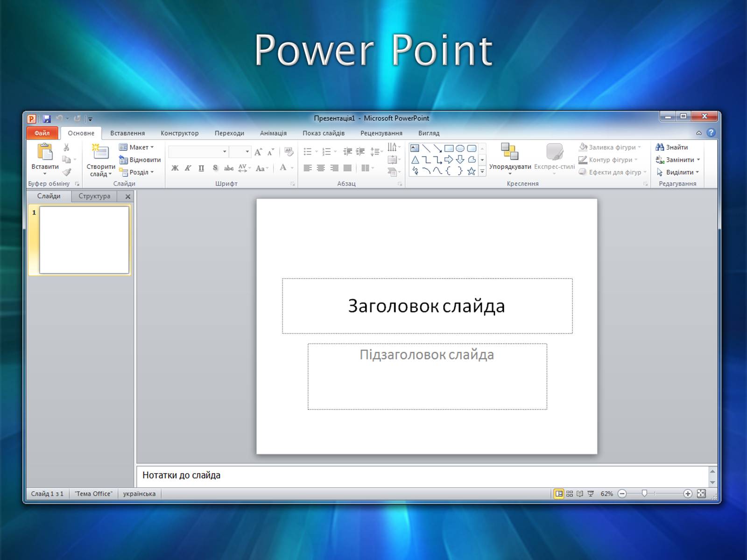This screenshot has width=747, height=560.
Task: Increase list indent level
Action: (360, 152)
